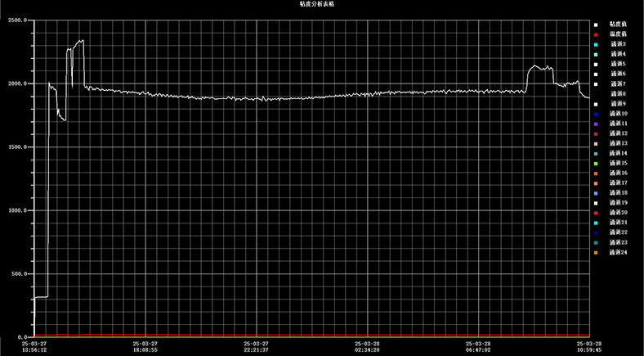Click the crimson swatch for 通道20

[596, 213]
